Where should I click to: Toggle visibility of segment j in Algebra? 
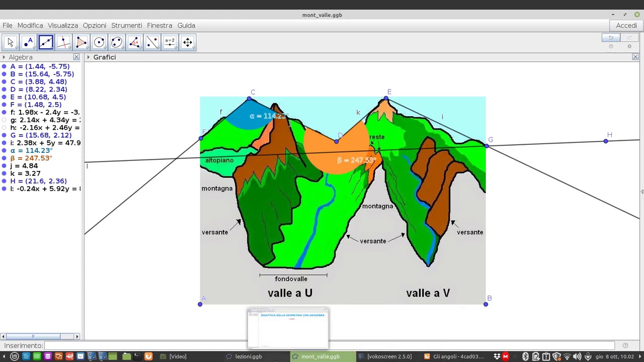[x=4, y=166]
